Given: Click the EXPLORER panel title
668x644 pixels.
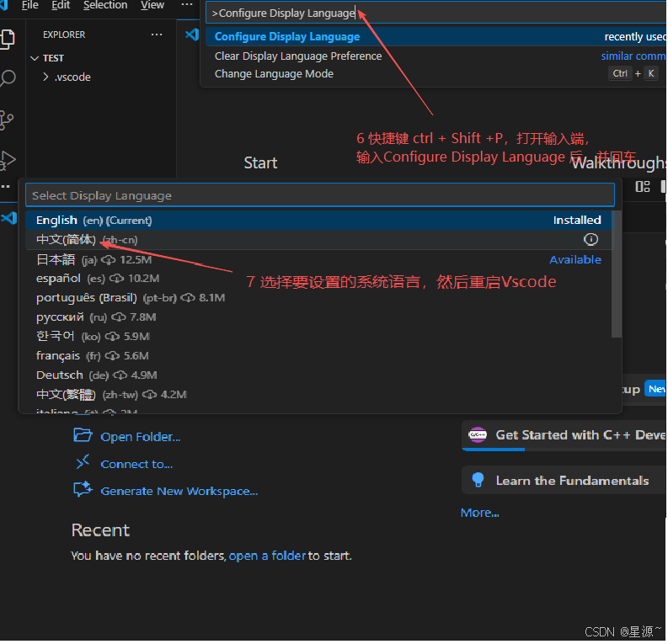Looking at the screenshot, I should click(x=64, y=35).
